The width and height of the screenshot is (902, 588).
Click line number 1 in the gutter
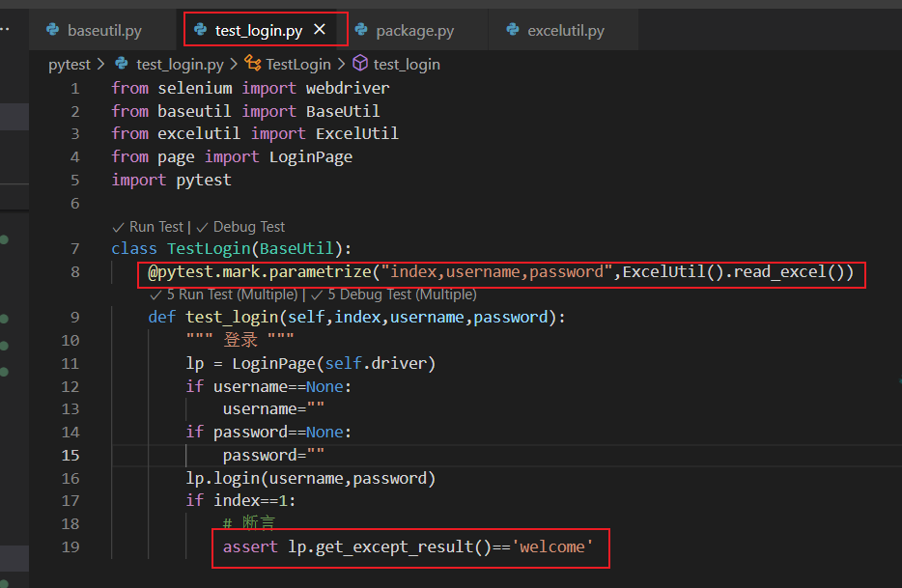[74, 89]
